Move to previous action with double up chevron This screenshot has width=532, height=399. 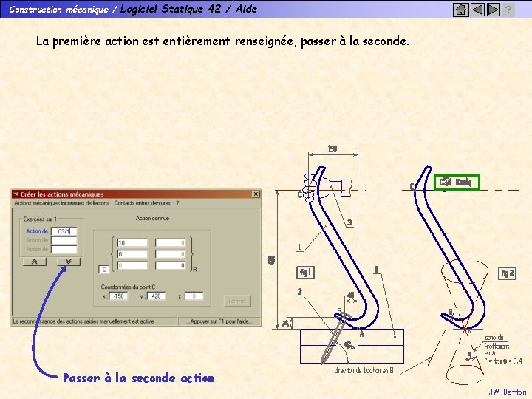pos(35,262)
